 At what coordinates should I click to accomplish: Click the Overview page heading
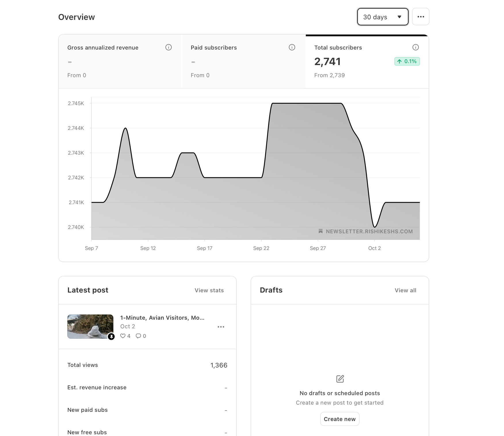click(77, 17)
